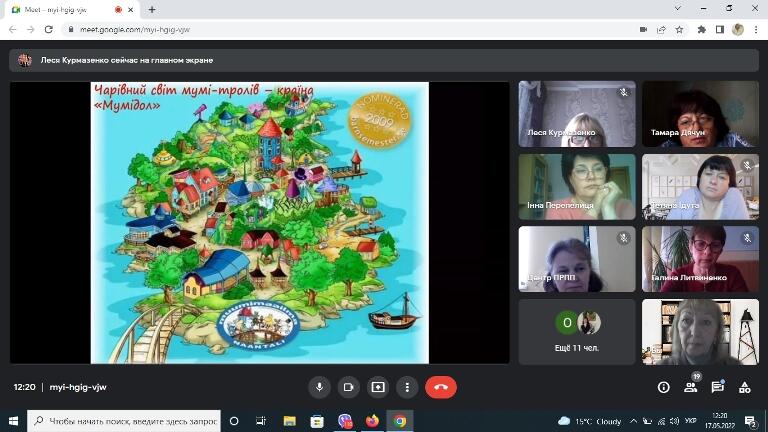Open File Explorer from the taskbar
This screenshot has width=768, height=432.
coord(289,421)
